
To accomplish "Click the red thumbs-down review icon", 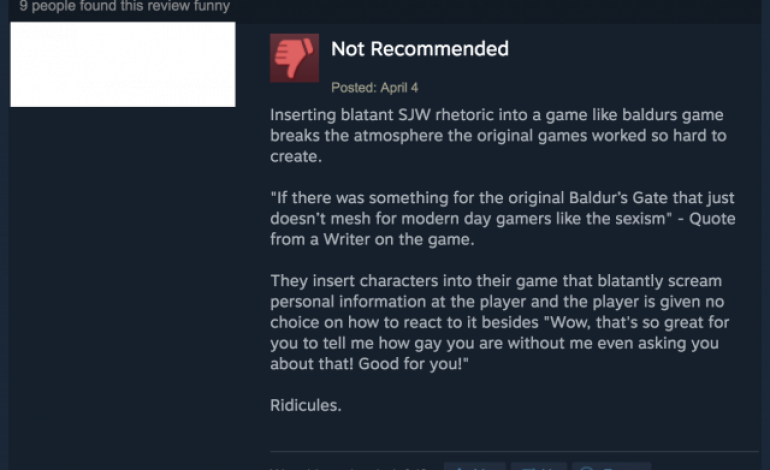I will click(294, 58).
